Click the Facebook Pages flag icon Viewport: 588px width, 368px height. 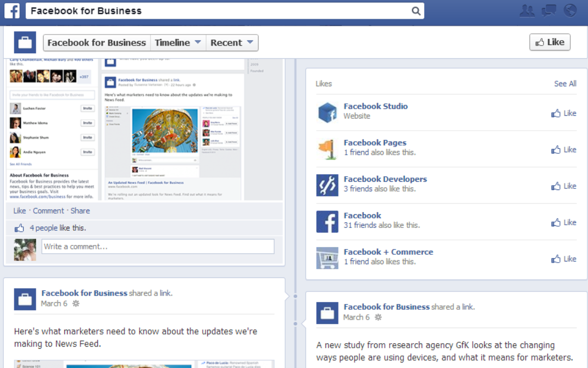pyautogui.click(x=327, y=149)
